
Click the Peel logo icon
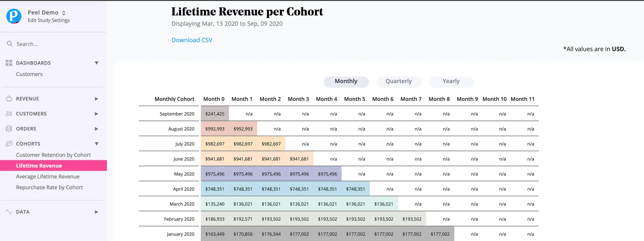pos(14,16)
